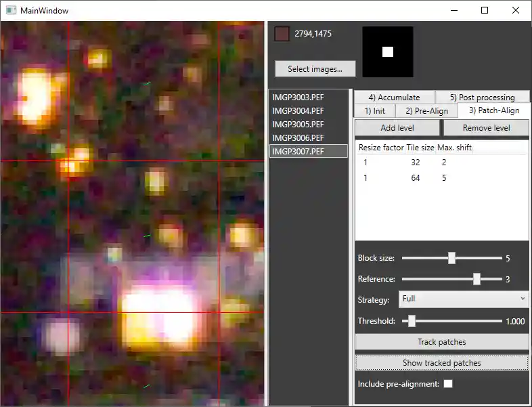
Task: Maximize the MainWindow window
Action: (x=485, y=11)
